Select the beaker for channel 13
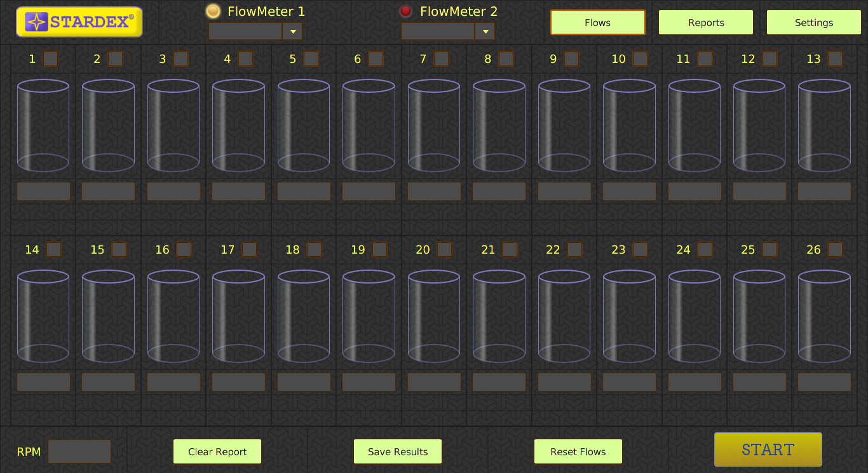868x473 pixels. 825,125
